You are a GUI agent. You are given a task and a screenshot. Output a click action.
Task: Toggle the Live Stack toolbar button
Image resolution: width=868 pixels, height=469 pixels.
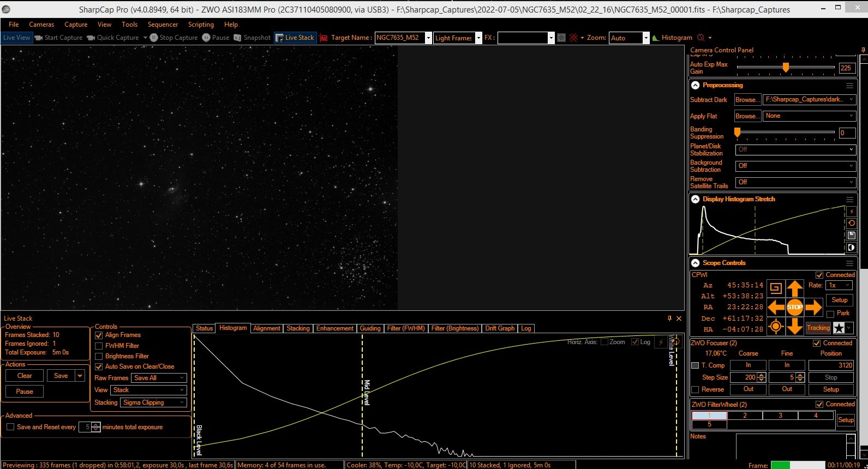(x=295, y=38)
